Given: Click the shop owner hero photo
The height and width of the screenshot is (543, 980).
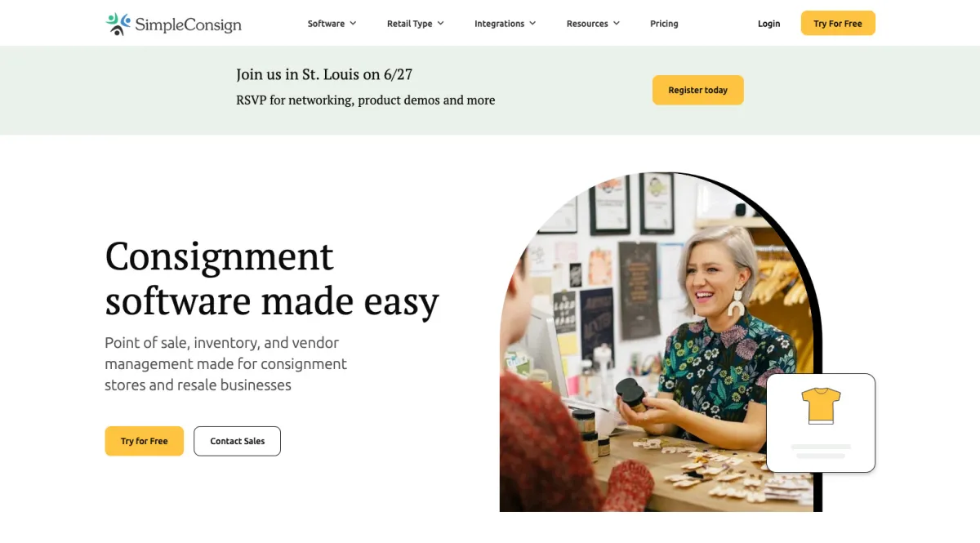Looking at the screenshot, I should coord(660,343).
